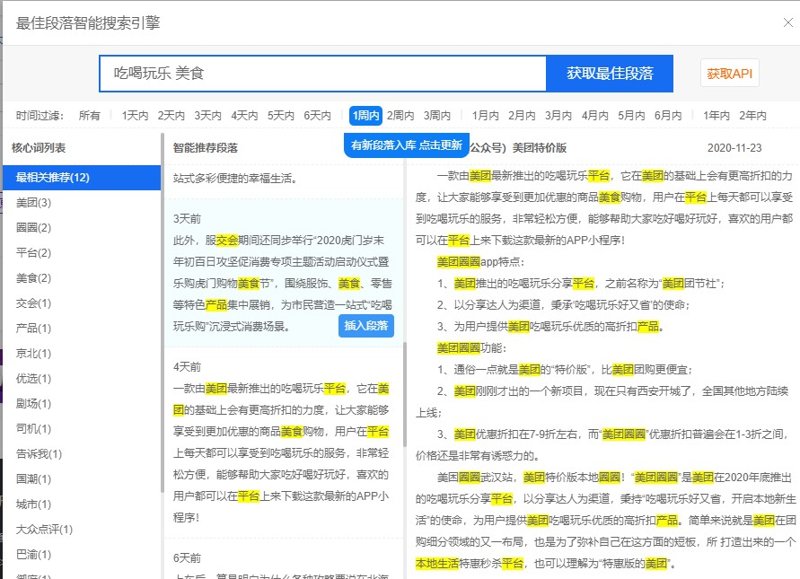
Task: Select time filter 6天内
Action: (x=317, y=115)
